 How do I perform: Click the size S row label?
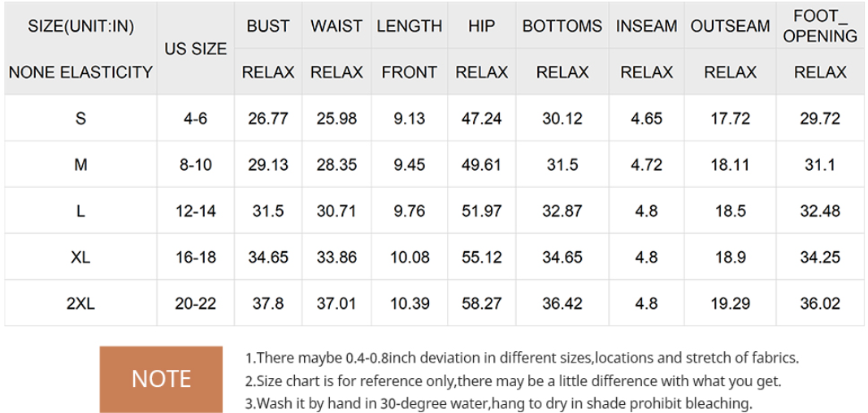[x=80, y=119]
